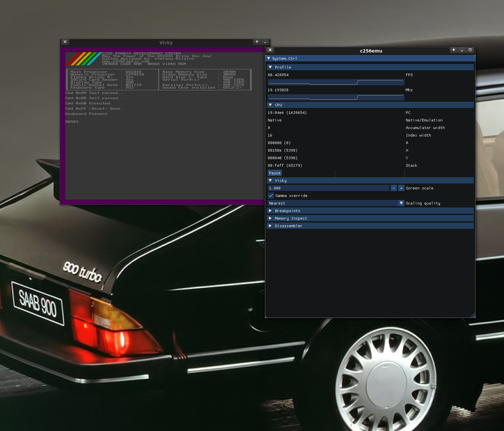504x431 pixels.
Task: Maximize the c256emu window
Action: (x=470, y=50)
